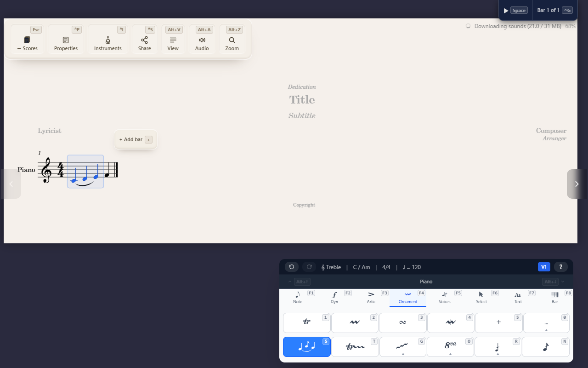Redo the last undone action

(309, 267)
